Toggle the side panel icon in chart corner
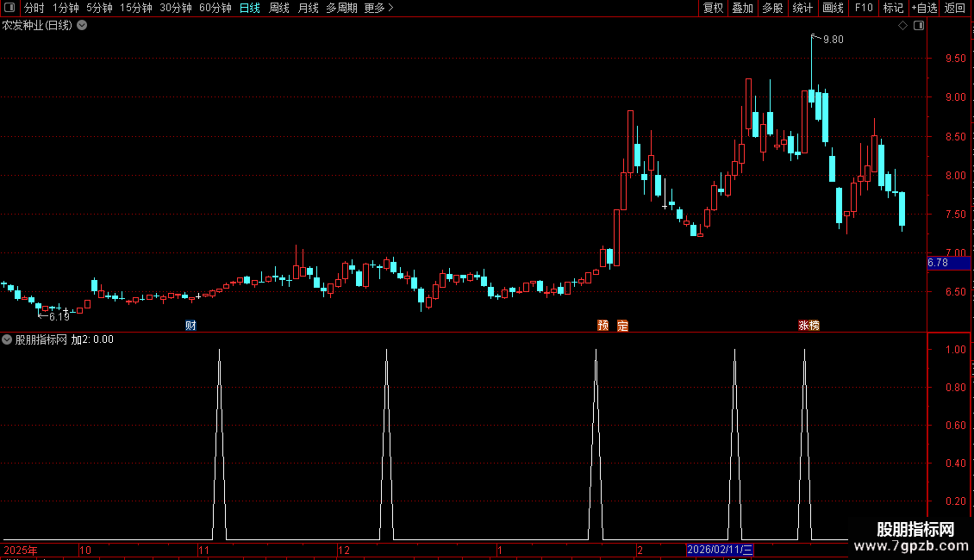 coord(919,26)
